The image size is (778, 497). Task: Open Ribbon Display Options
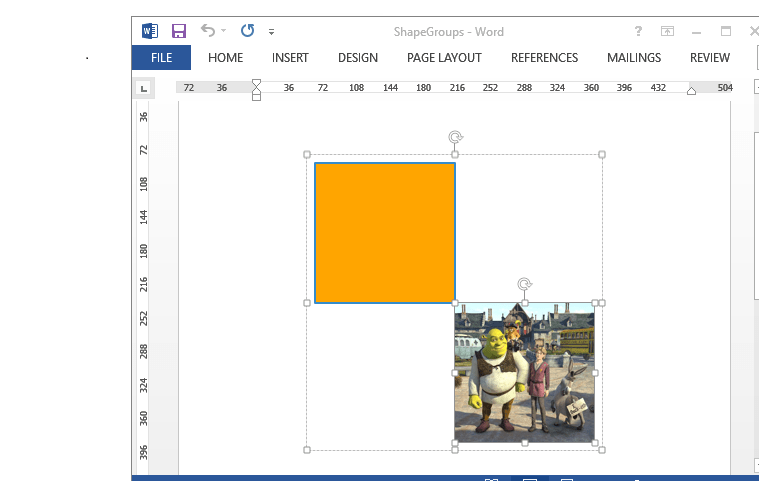pyautogui.click(x=667, y=31)
